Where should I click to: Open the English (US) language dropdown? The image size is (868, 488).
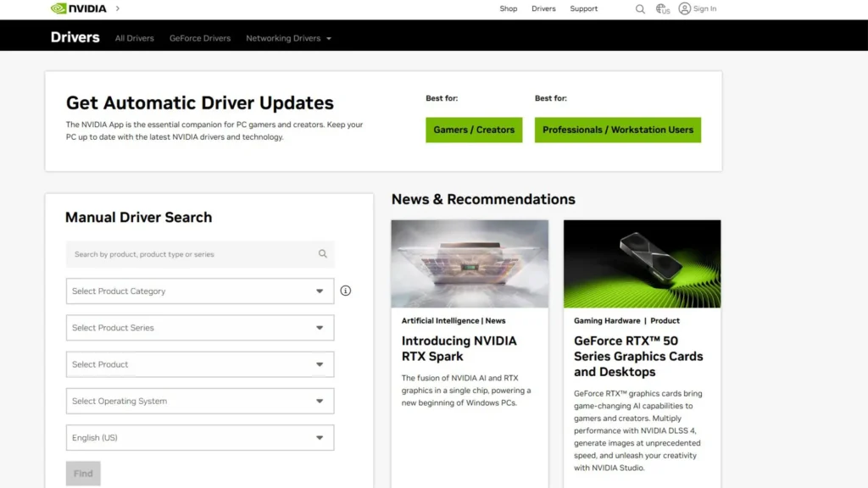point(200,438)
